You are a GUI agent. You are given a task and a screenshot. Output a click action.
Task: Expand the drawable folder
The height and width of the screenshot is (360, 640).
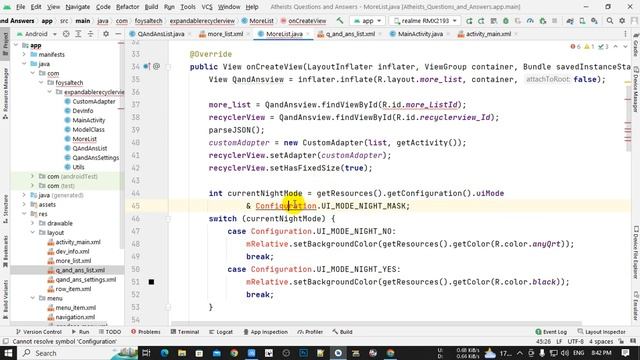(33, 223)
